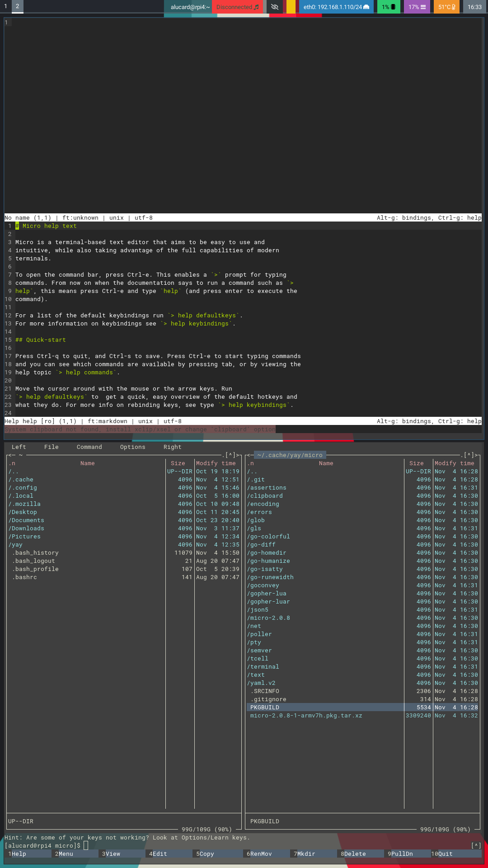Open the Right menu in Midnight Commander
Image resolution: width=488 pixels, height=868 pixels.
[173, 447]
